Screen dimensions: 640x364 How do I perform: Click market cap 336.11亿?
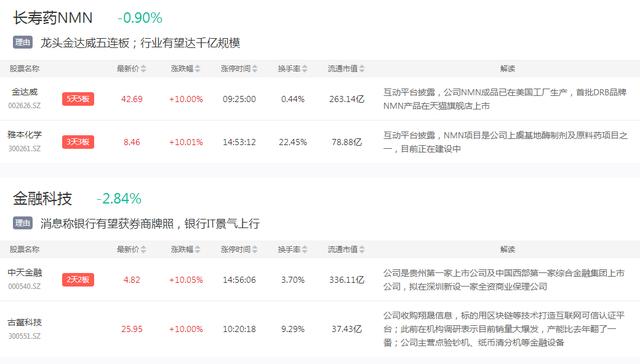point(347,280)
